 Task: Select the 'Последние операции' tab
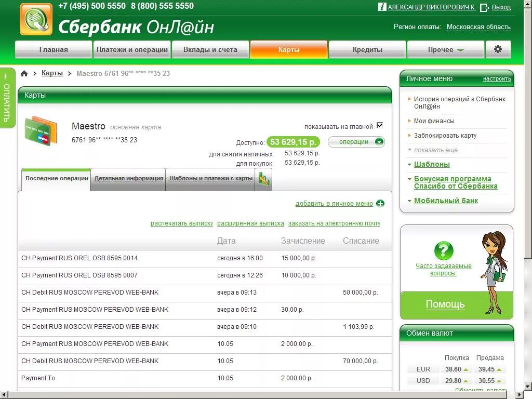[x=56, y=179]
